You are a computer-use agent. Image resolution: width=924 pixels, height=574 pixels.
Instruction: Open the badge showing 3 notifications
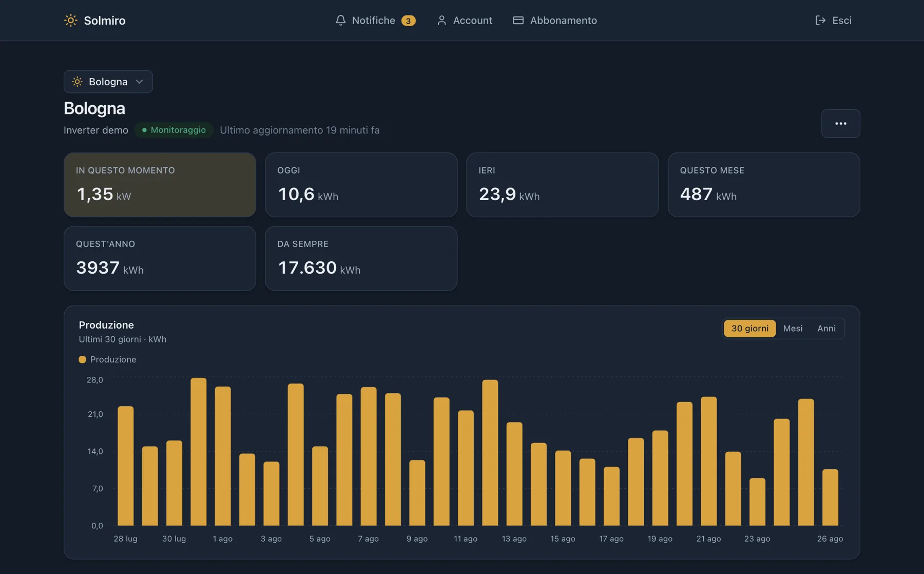pyautogui.click(x=408, y=21)
